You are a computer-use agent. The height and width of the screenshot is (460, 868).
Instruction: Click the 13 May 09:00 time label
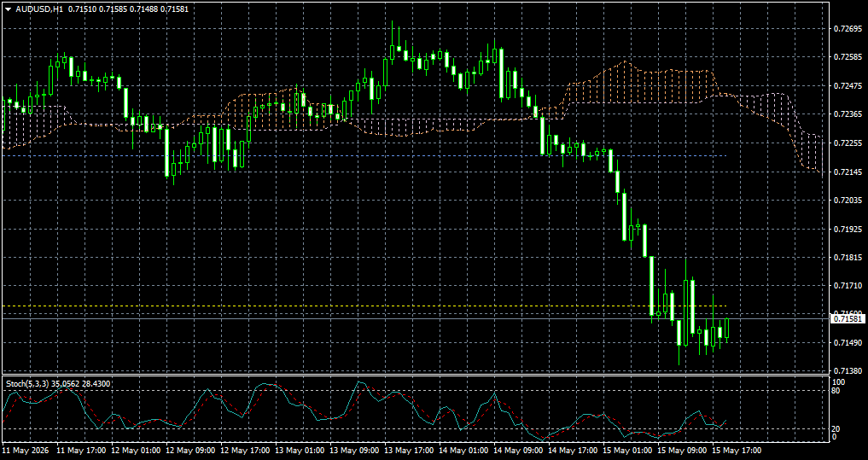(x=354, y=451)
